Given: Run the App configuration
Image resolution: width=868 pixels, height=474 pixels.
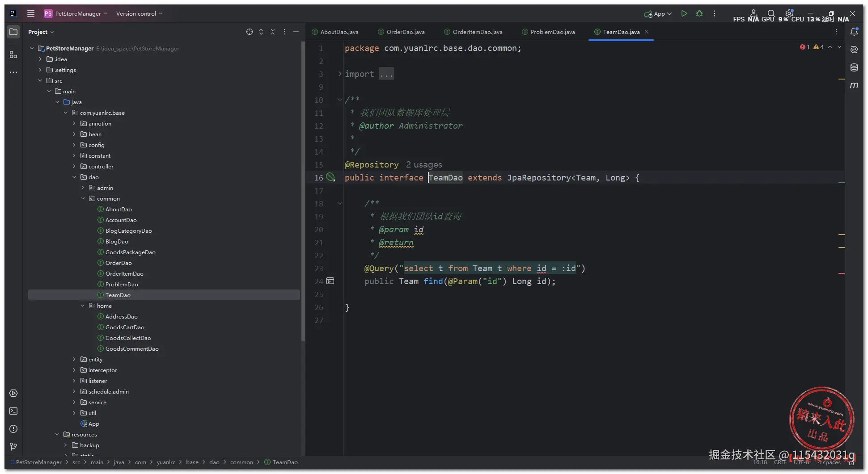Looking at the screenshot, I should 684,14.
